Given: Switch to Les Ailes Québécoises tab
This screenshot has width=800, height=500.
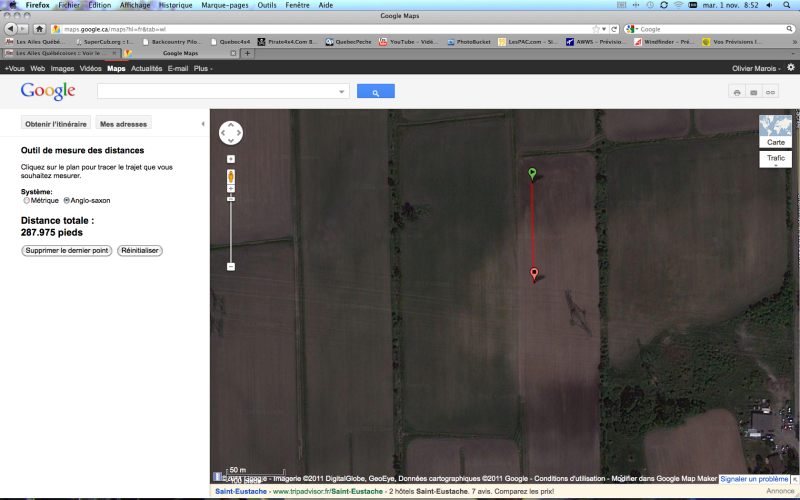Looking at the screenshot, I should click(x=60, y=53).
